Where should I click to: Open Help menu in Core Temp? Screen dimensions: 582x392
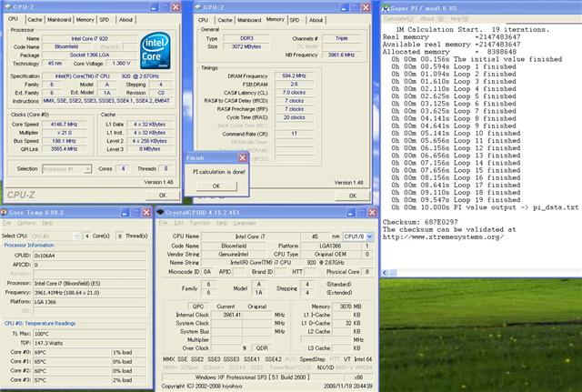point(46,223)
